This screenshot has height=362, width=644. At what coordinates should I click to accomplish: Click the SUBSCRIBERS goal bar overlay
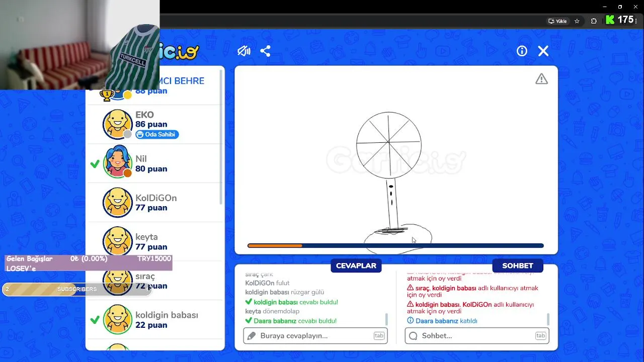coord(77,289)
